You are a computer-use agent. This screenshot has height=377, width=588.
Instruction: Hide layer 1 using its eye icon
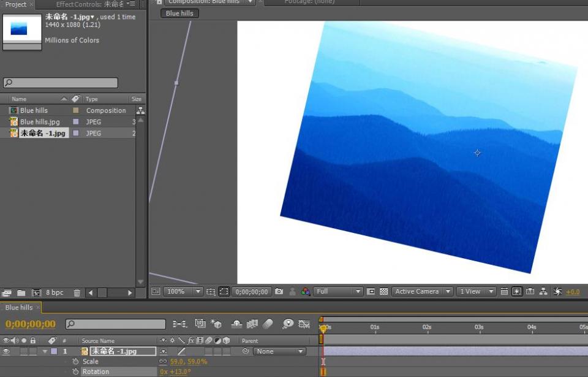(6, 351)
